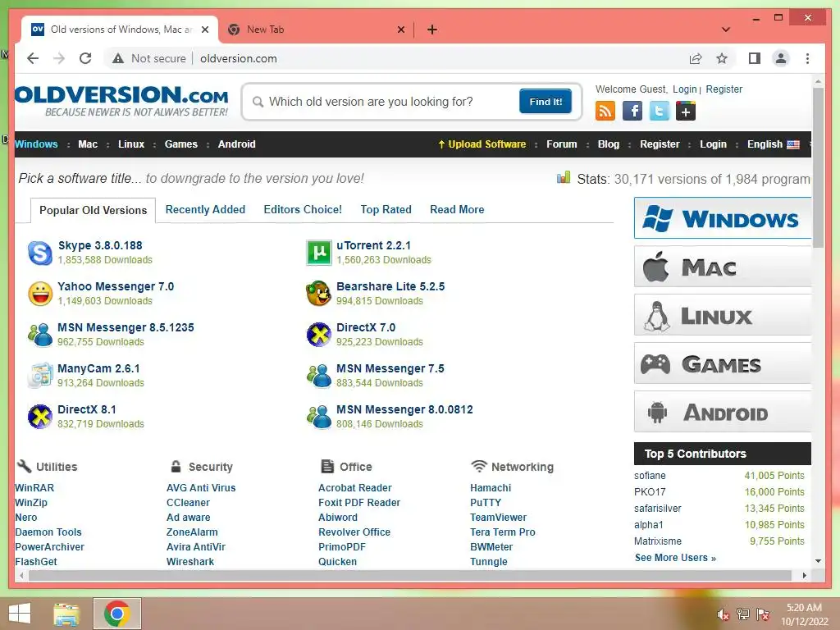Open the Foxit PDF Reader link
Viewport: 840px width, 630px height.
[359, 503]
